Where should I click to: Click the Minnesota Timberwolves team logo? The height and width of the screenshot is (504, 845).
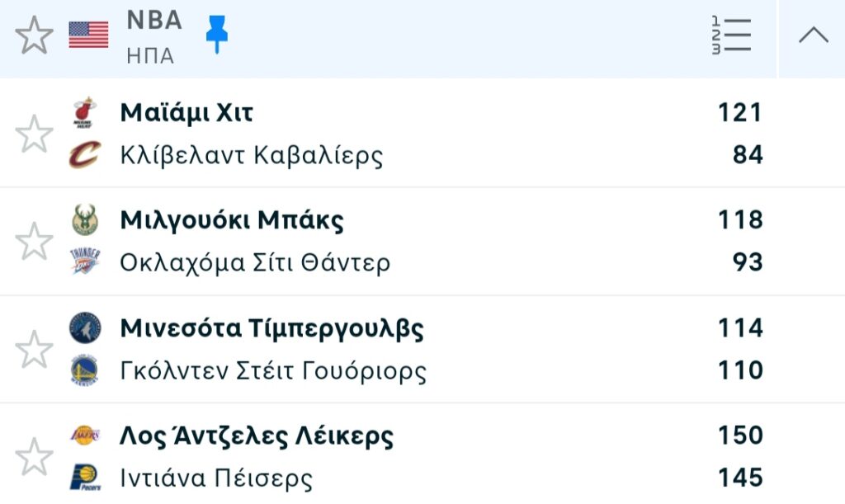point(84,328)
